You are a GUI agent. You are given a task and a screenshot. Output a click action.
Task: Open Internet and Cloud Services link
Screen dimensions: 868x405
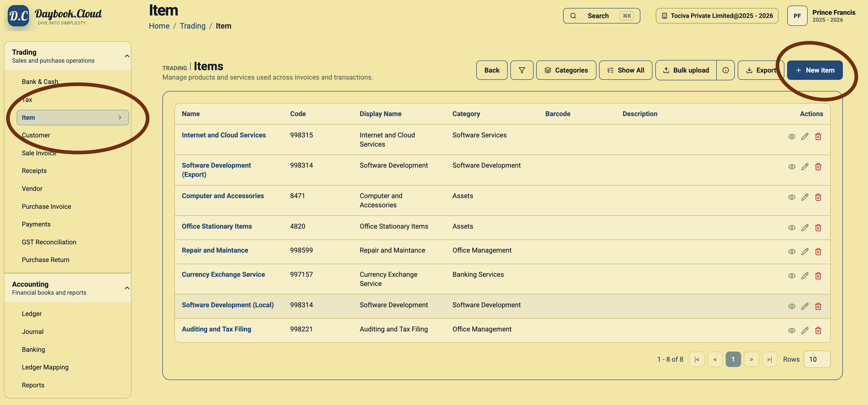224,135
